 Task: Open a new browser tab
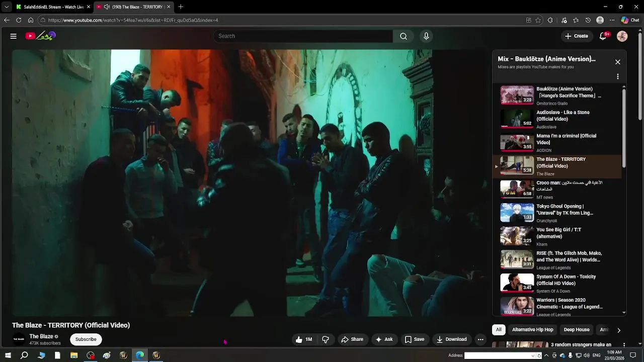[181, 7]
